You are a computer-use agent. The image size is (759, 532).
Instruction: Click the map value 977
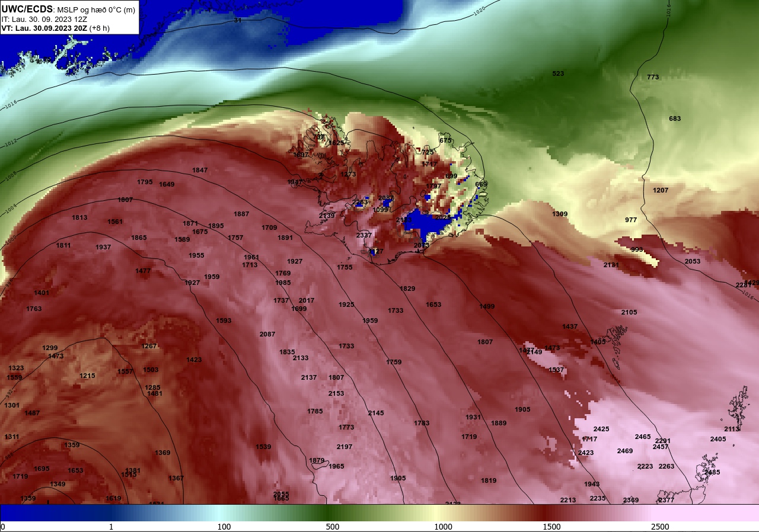pos(631,220)
